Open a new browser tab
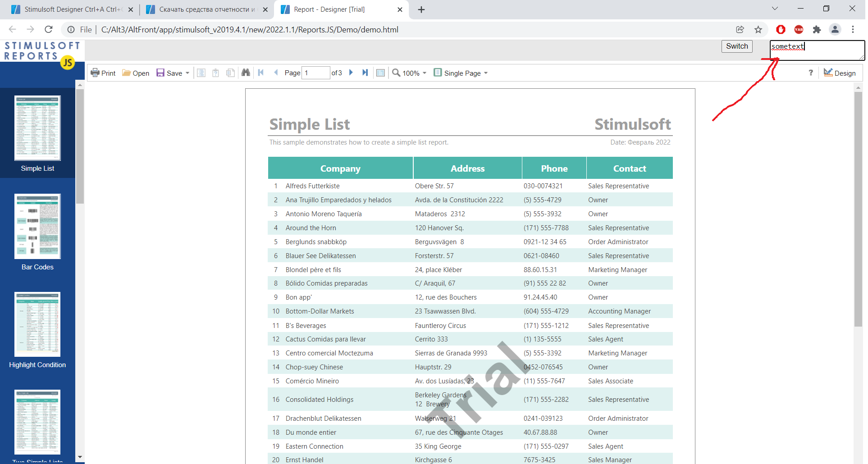Viewport: 868px width, 464px height. click(421, 9)
